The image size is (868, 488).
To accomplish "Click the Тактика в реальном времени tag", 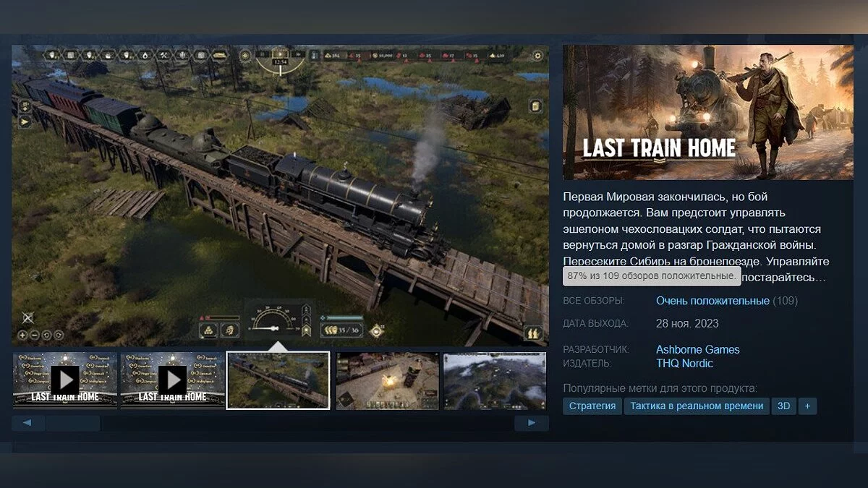I will tap(697, 406).
